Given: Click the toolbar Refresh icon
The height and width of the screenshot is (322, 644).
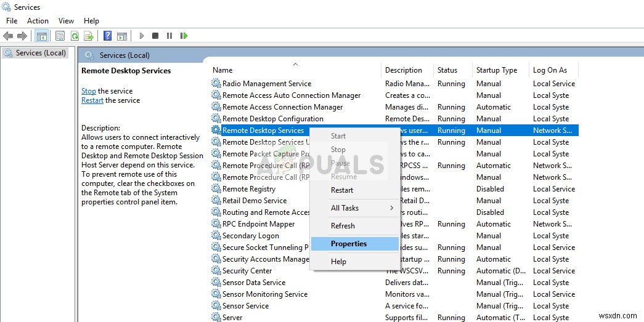Looking at the screenshot, I should point(75,36).
